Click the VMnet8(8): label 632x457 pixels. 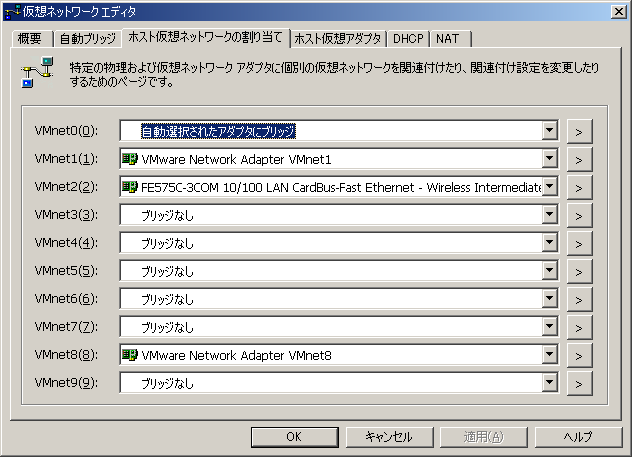click(x=66, y=355)
